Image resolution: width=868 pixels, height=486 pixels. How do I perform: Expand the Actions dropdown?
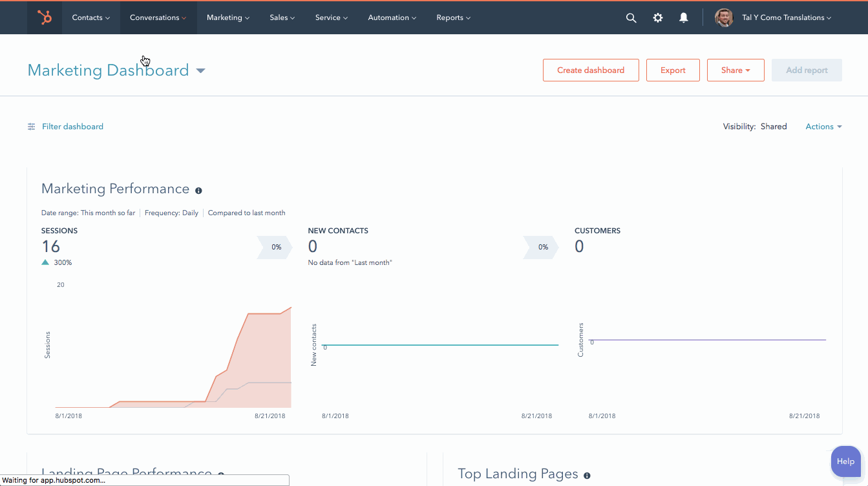tap(823, 127)
